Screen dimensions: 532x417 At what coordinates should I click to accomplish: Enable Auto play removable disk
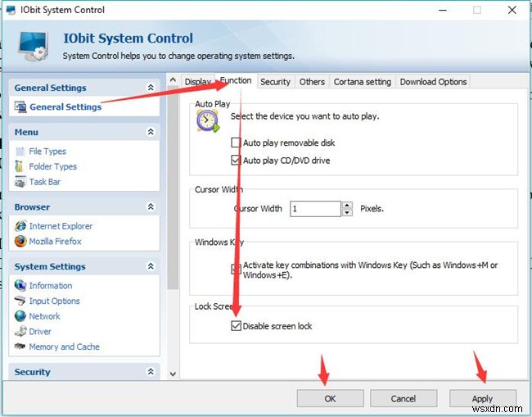236,143
